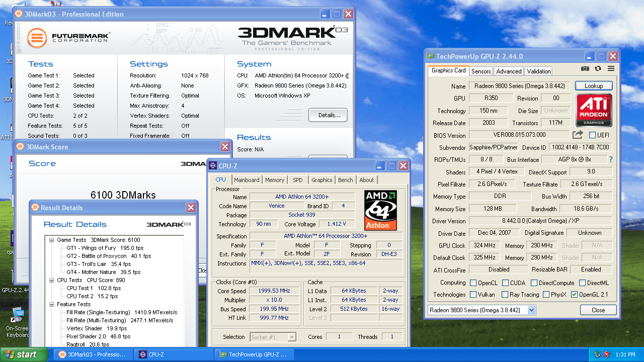Screen dimensions: 644x362
Task: Open Memory tab in CPU-Z
Action: pyautogui.click(x=275, y=180)
